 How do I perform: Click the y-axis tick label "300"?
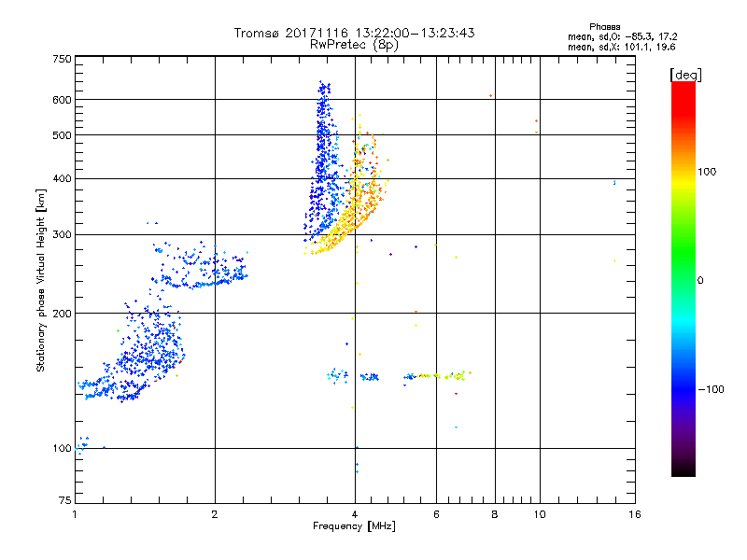pos(62,235)
